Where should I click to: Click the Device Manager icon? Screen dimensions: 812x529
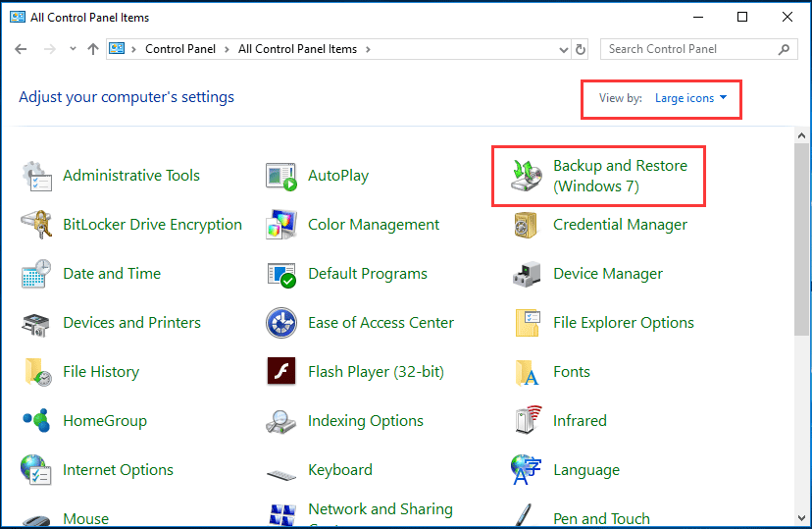[x=527, y=274]
